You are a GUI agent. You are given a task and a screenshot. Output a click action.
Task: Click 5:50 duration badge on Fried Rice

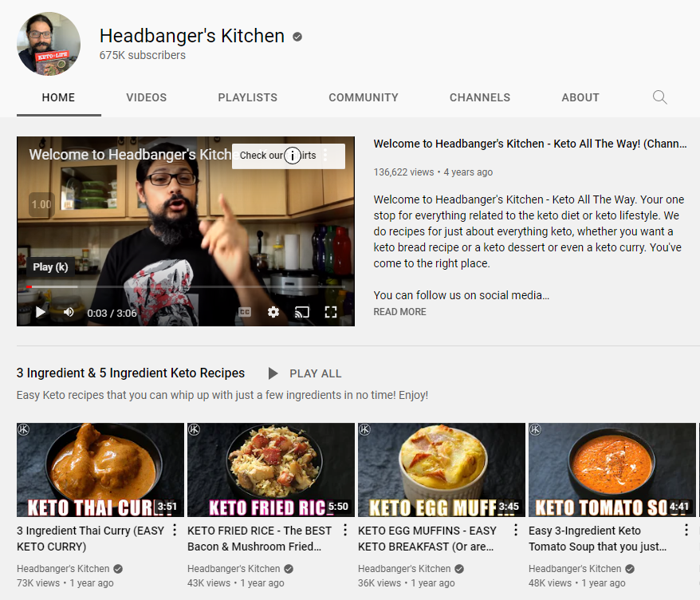coord(338,507)
